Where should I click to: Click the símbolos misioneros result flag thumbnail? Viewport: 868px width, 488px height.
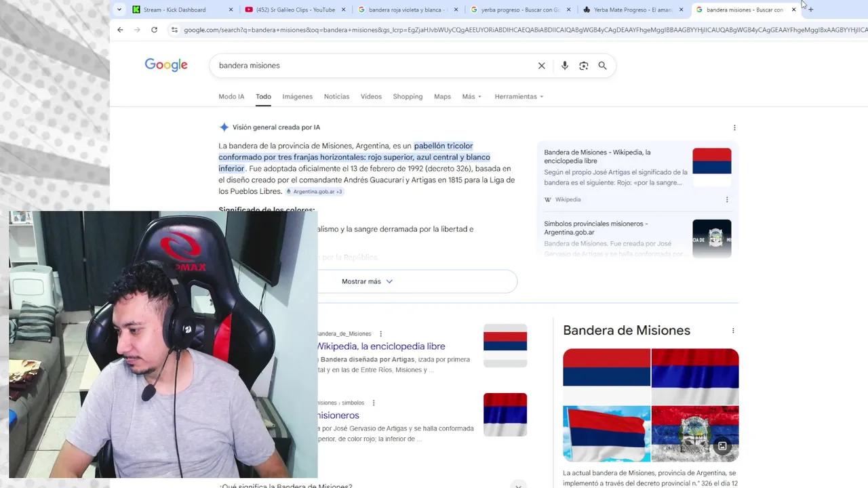[505, 414]
